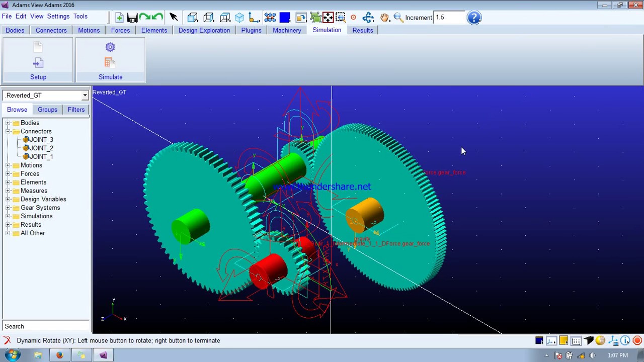Choose the shaded isometric cube view icon

click(x=239, y=18)
